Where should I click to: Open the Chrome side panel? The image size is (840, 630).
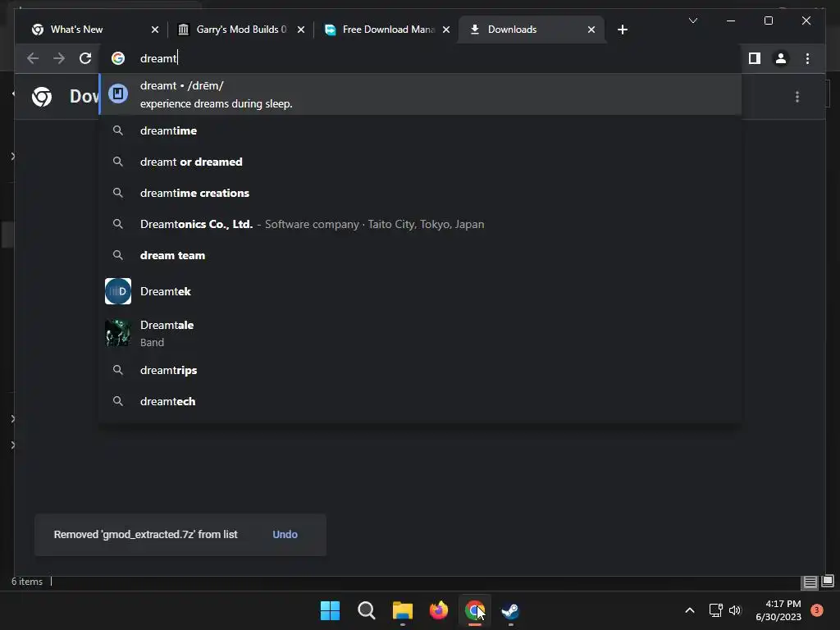point(755,58)
